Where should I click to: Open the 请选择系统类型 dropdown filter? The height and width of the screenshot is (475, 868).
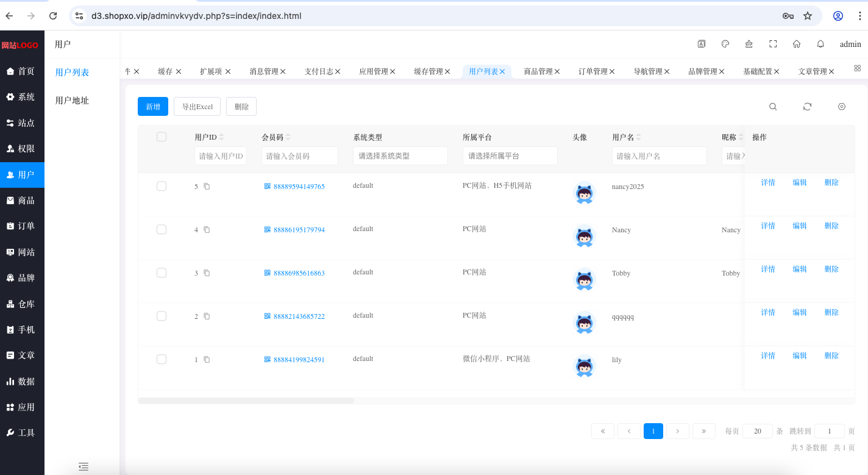pyautogui.click(x=400, y=156)
